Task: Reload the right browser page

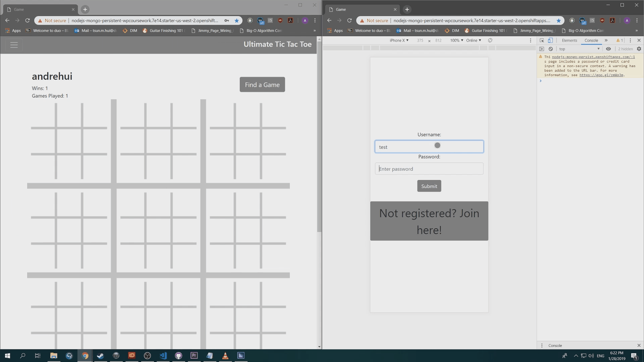Action: (x=349, y=20)
